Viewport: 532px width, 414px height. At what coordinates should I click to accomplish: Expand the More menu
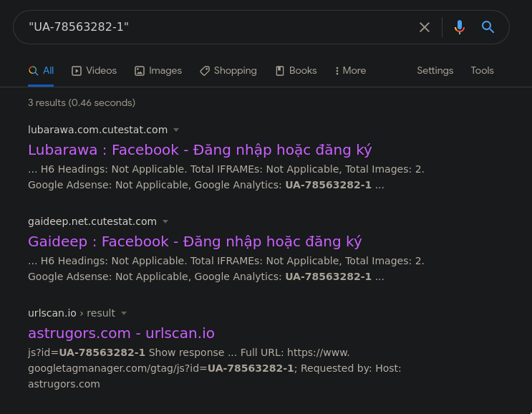(x=350, y=71)
